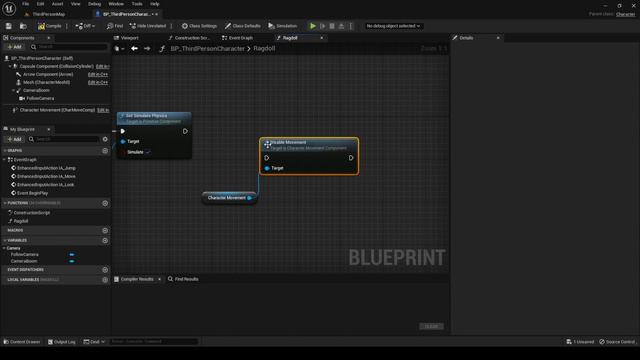This screenshot has height=360, width=640.
Task: Add a new macro with the plus icon
Action: pyautogui.click(x=105, y=230)
